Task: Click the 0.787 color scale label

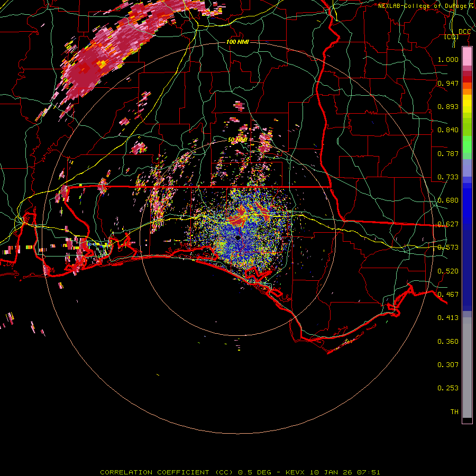Action: pos(448,153)
